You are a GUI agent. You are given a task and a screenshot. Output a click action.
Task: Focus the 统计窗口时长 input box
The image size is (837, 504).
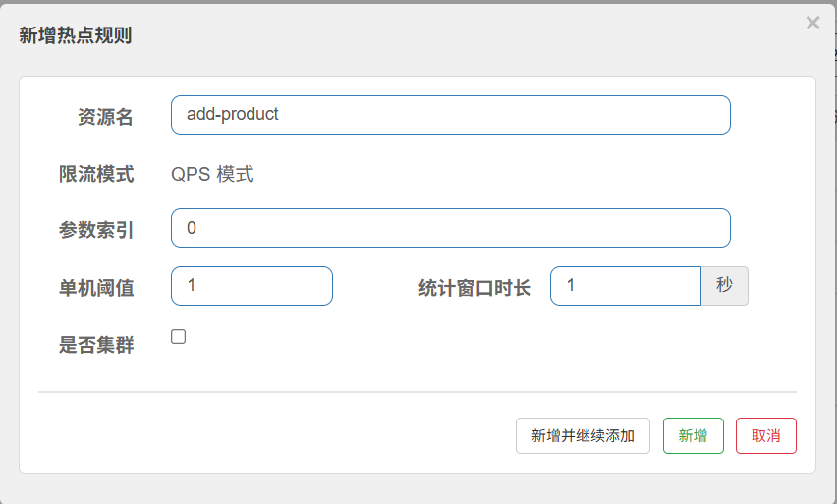625,286
